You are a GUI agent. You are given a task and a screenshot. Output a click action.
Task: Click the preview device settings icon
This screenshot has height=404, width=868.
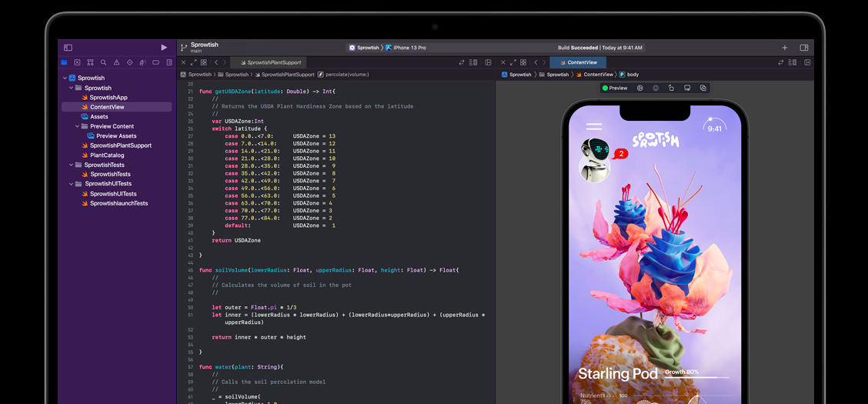687,88
